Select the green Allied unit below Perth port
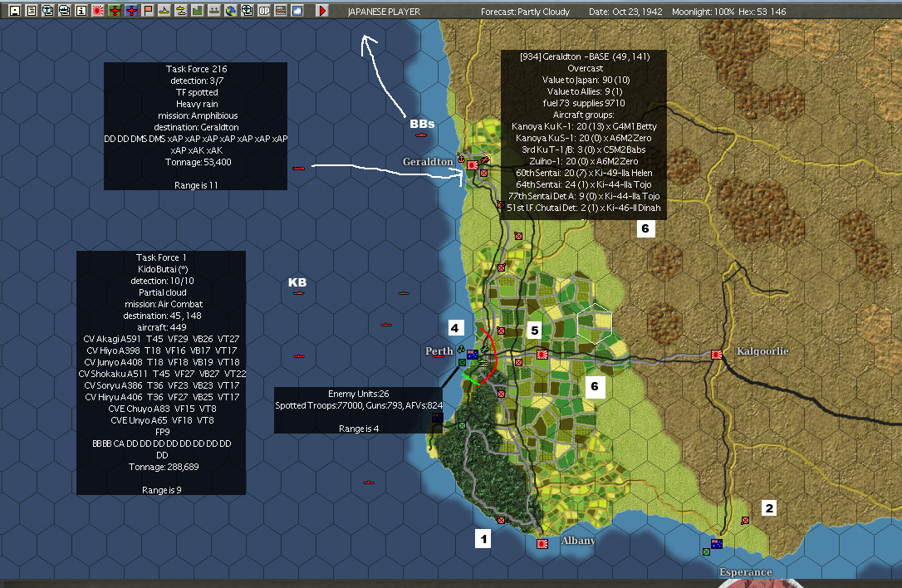 point(462,362)
